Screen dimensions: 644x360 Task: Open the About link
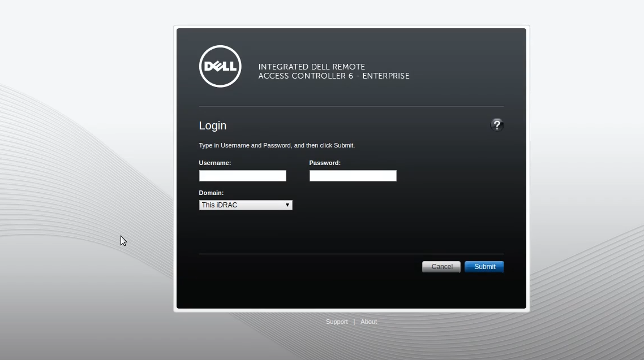368,322
